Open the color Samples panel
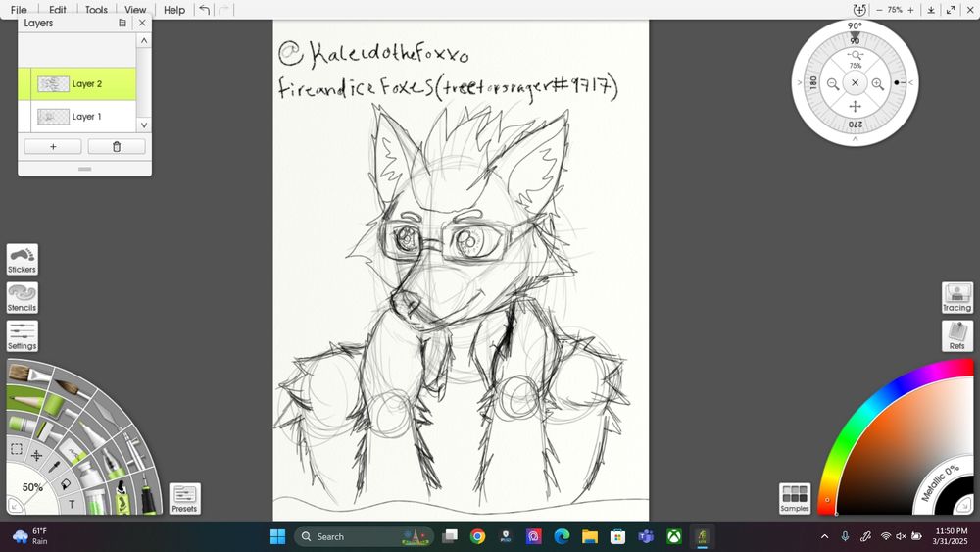The height and width of the screenshot is (552, 980). (x=795, y=498)
